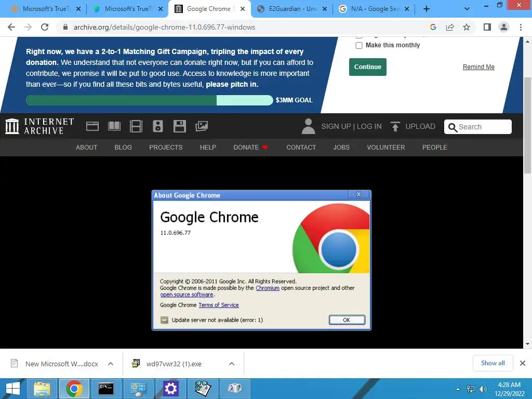532x399 pixels.
Task: Click SIGN UP | LOG IN link
Action: [351, 126]
